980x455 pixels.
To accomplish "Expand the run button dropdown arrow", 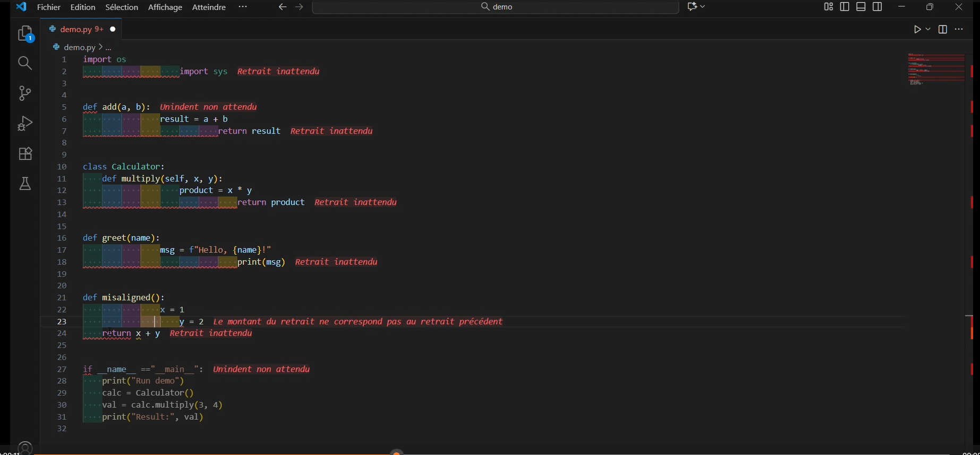I will point(928,29).
